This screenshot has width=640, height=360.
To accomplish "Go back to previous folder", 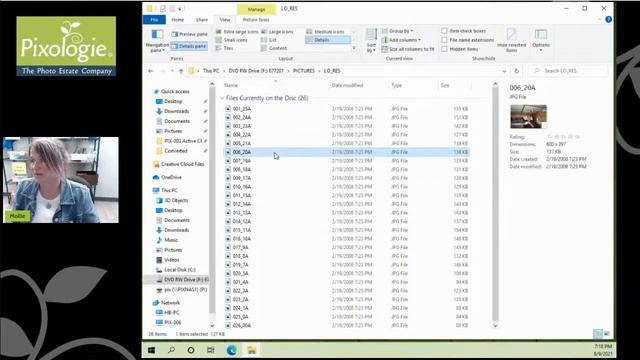I will 151,71.
